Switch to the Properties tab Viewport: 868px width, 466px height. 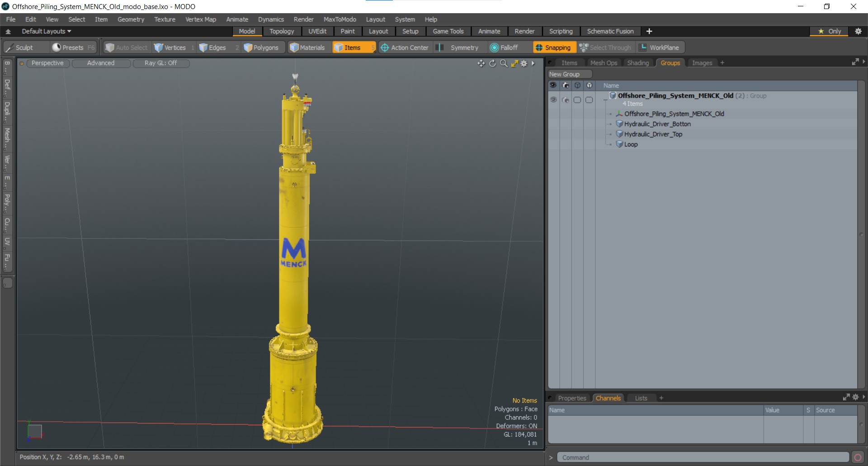[572, 398]
